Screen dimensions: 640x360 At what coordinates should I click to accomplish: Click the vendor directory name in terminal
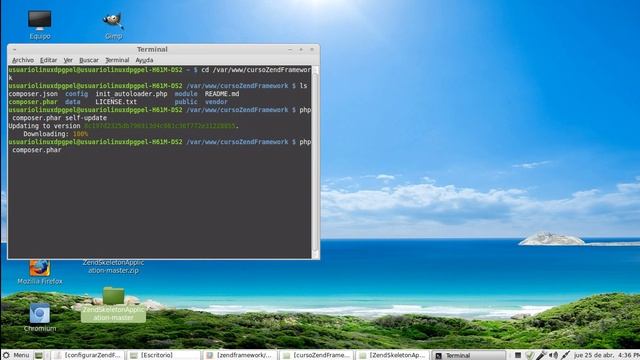[x=216, y=102]
